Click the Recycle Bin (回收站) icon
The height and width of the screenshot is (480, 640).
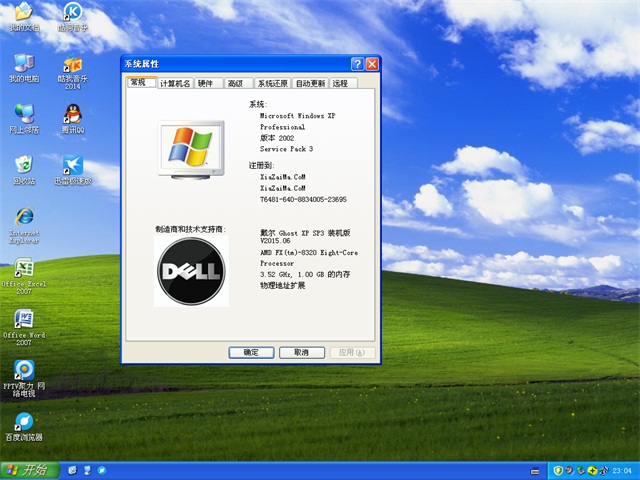22,166
